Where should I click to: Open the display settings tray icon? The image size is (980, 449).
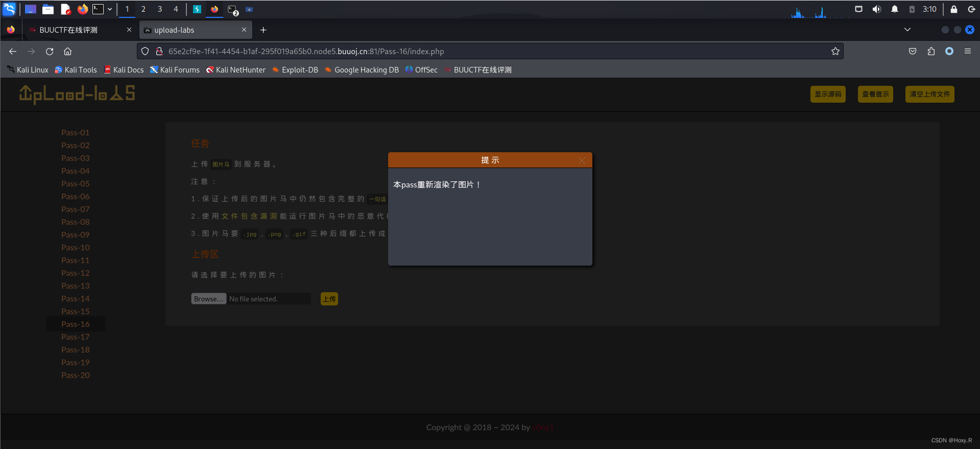point(859,9)
